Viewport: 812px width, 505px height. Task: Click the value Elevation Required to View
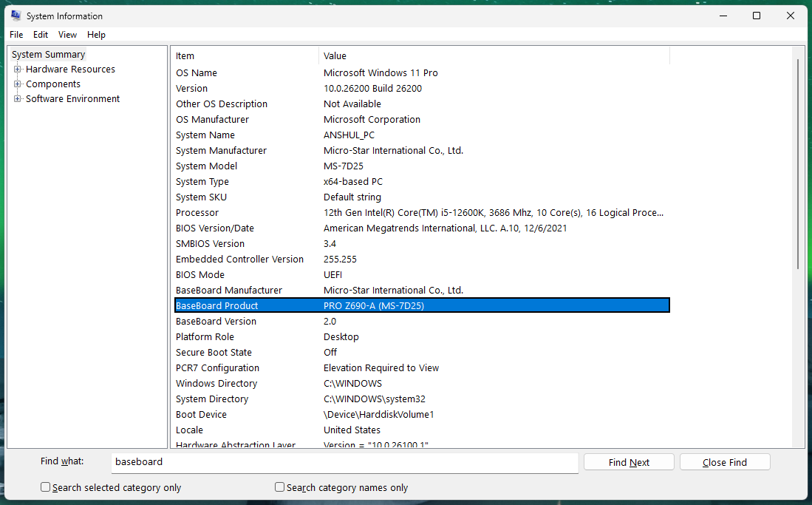pyautogui.click(x=381, y=368)
